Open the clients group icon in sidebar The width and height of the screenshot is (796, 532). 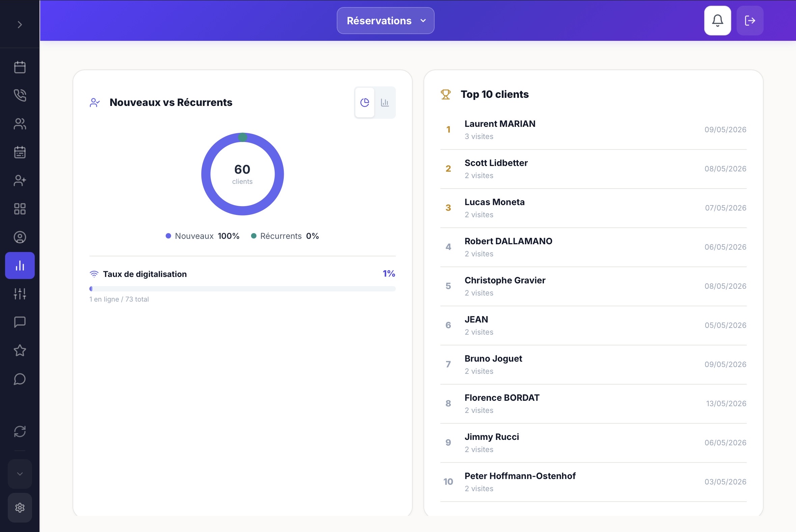click(20, 124)
